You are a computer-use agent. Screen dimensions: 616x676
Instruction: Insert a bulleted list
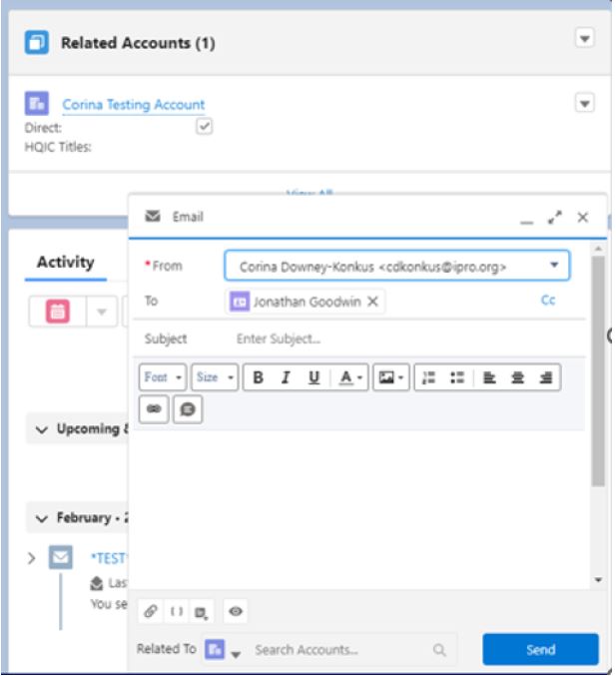point(457,377)
